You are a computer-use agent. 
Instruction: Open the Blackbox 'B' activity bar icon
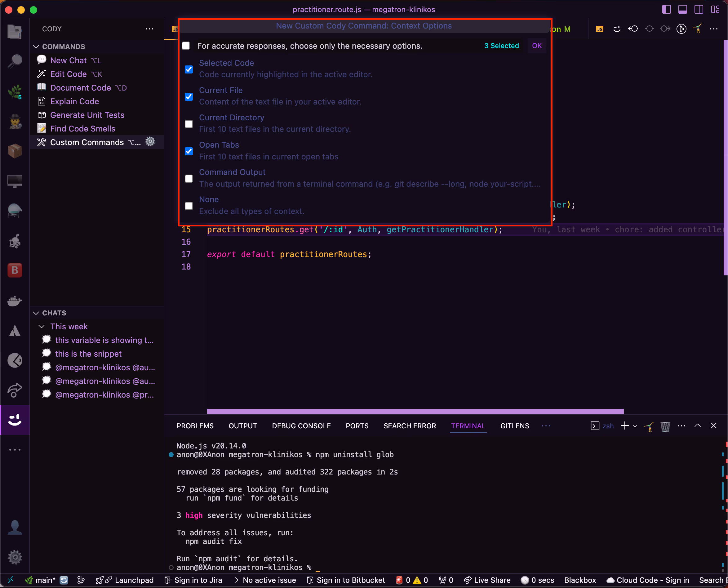click(15, 270)
